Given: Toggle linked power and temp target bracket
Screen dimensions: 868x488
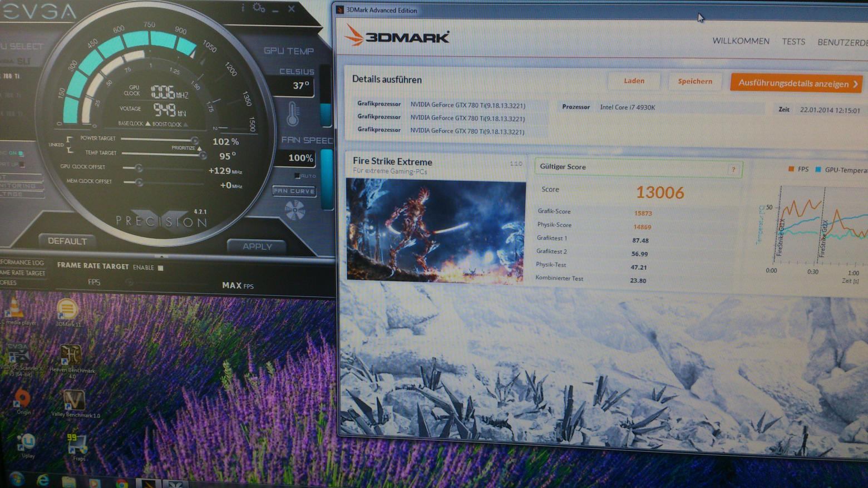Looking at the screenshot, I should pos(69,145).
